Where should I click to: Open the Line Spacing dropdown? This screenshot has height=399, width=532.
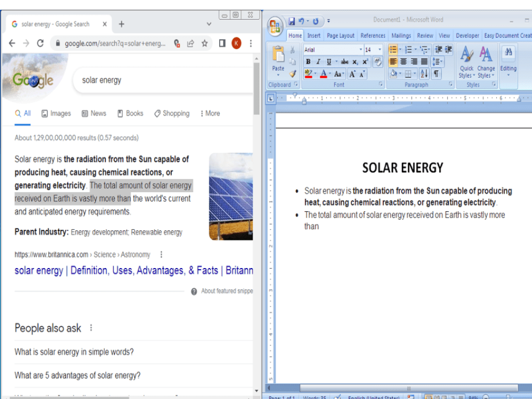click(437, 62)
